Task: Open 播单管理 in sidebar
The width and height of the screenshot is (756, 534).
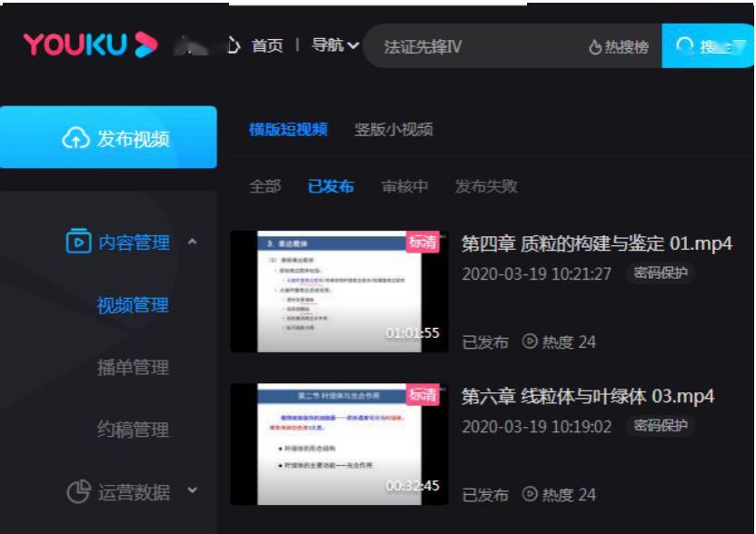Action: [x=133, y=367]
